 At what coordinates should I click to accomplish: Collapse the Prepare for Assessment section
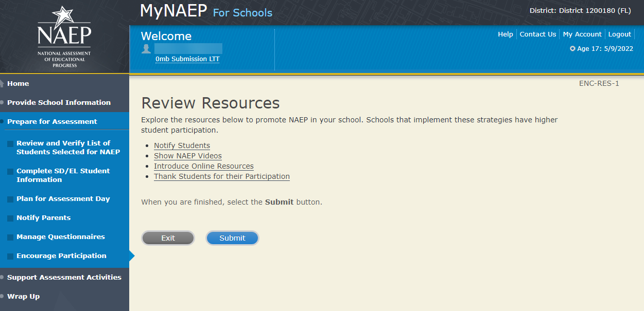pyautogui.click(x=52, y=121)
